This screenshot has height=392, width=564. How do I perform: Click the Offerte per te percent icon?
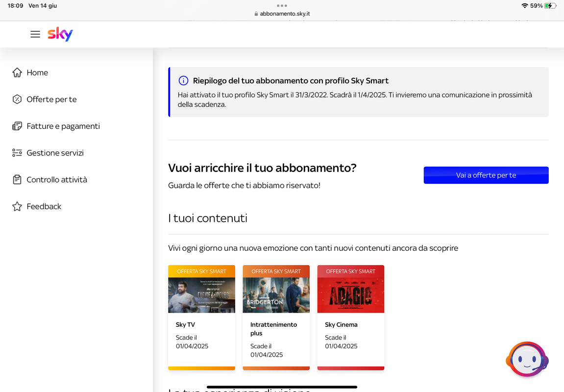coord(17,99)
